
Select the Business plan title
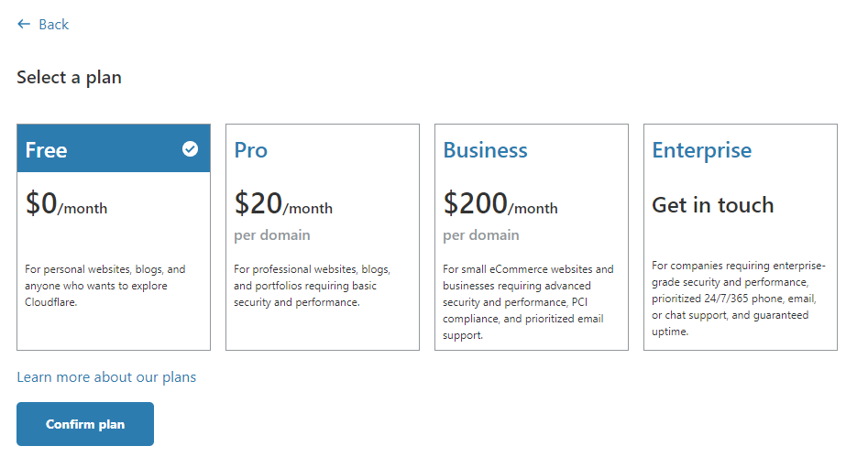pos(485,150)
